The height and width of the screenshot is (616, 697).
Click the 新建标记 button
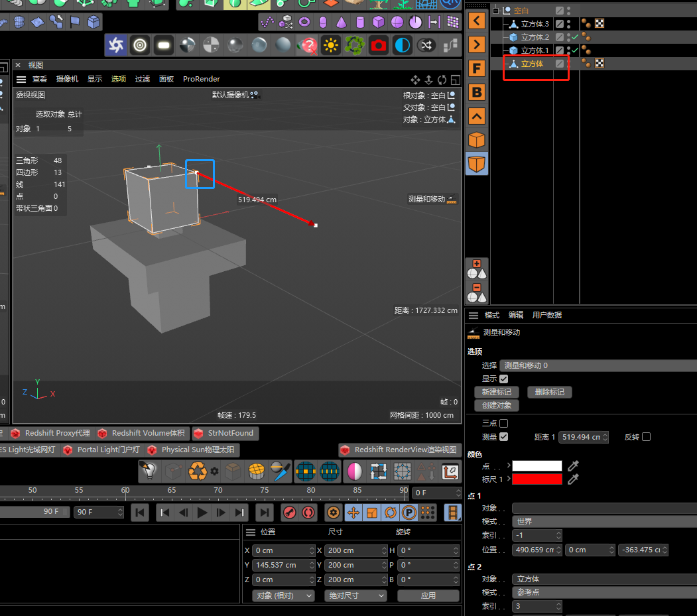[497, 392]
